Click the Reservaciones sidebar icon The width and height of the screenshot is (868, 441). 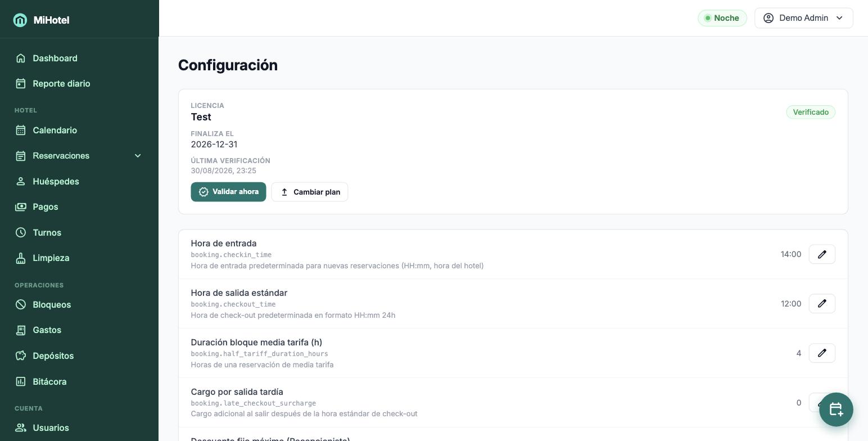pyautogui.click(x=21, y=156)
